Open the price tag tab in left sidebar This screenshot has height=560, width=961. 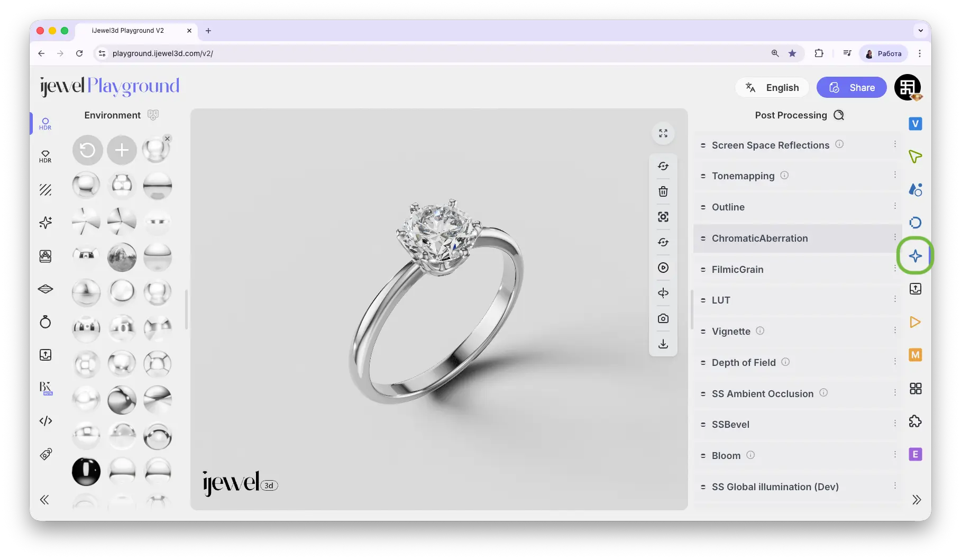pyautogui.click(x=45, y=454)
